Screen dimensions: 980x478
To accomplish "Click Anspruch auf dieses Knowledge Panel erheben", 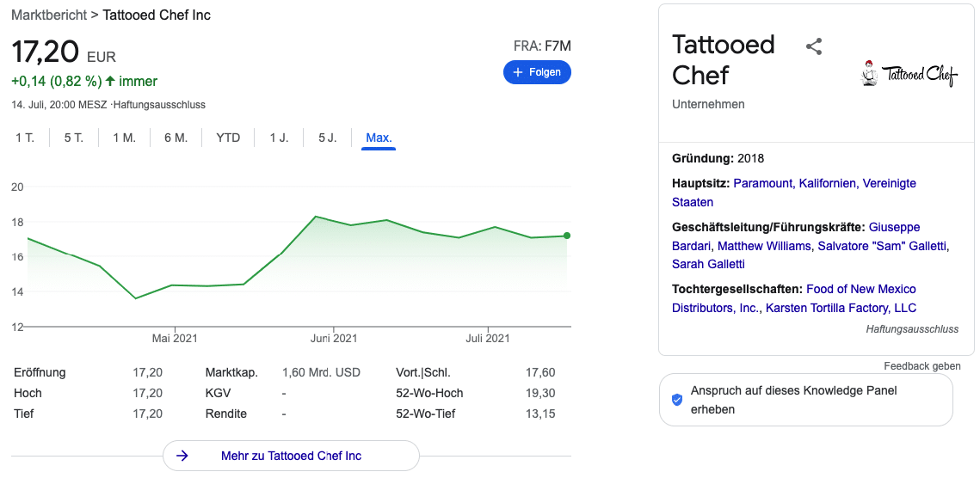I will tap(805, 400).
